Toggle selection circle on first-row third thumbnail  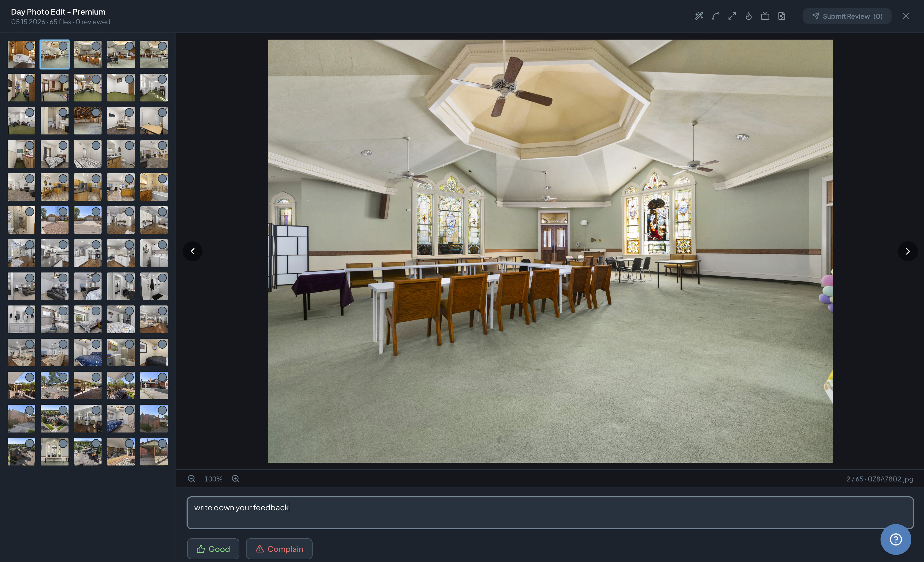click(96, 46)
